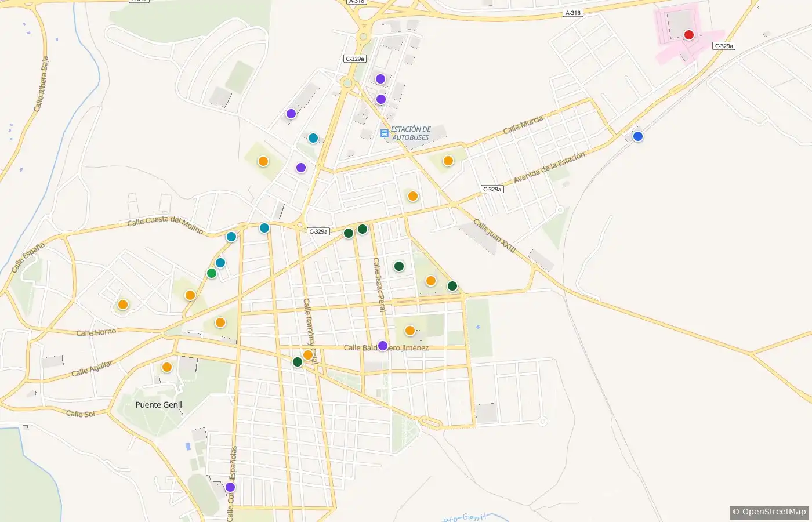Click the Calle Cuesta del Molino label
The width and height of the screenshot is (812, 522).
[165, 224]
